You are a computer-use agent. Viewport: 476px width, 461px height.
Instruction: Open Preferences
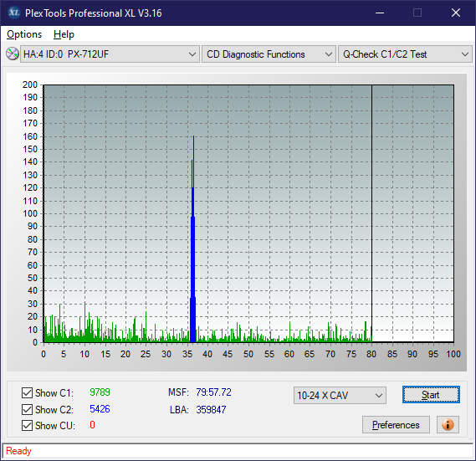(396, 424)
